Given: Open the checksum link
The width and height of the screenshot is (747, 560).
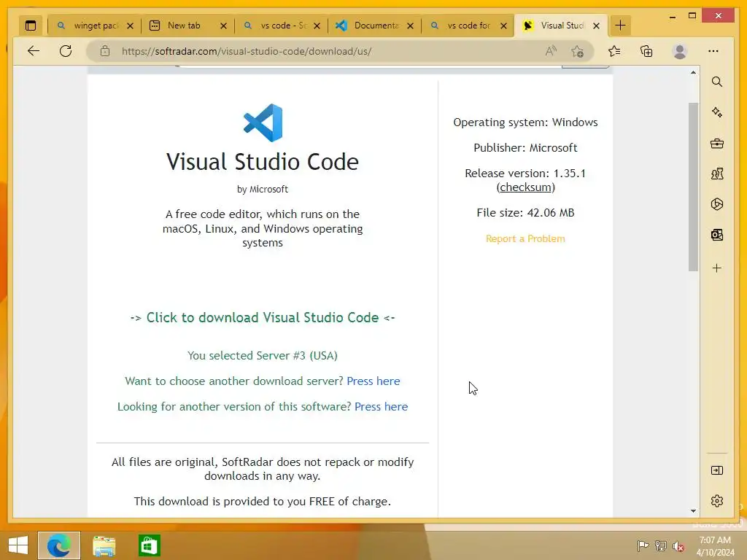Looking at the screenshot, I should (525, 187).
